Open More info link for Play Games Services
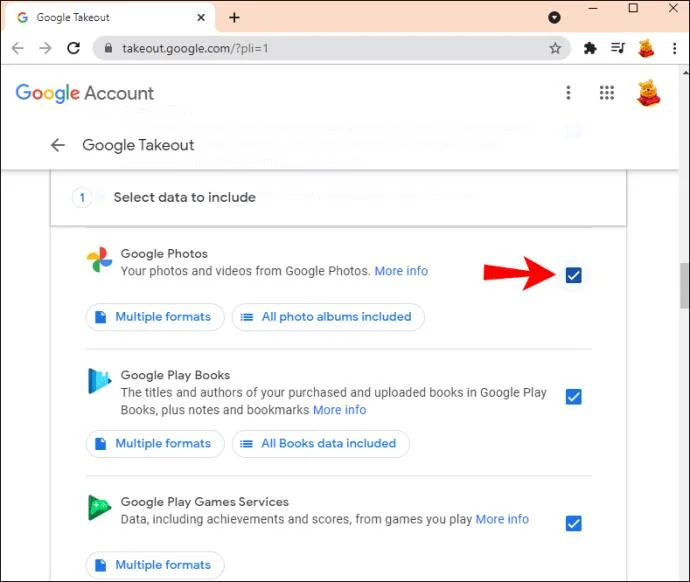 pyautogui.click(x=502, y=519)
